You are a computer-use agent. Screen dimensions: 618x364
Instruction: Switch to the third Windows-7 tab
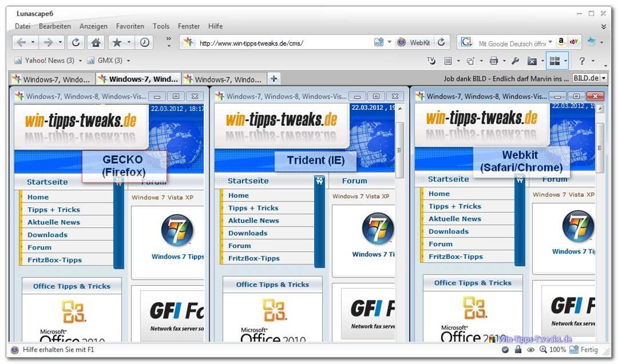[224, 80]
